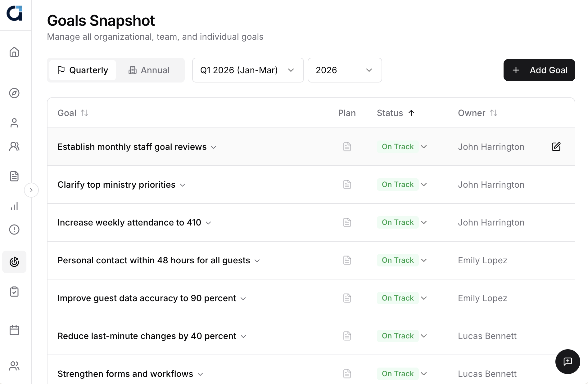588x384 pixels.
Task: Click the compass explore icon in sidebar
Action: [14, 93]
